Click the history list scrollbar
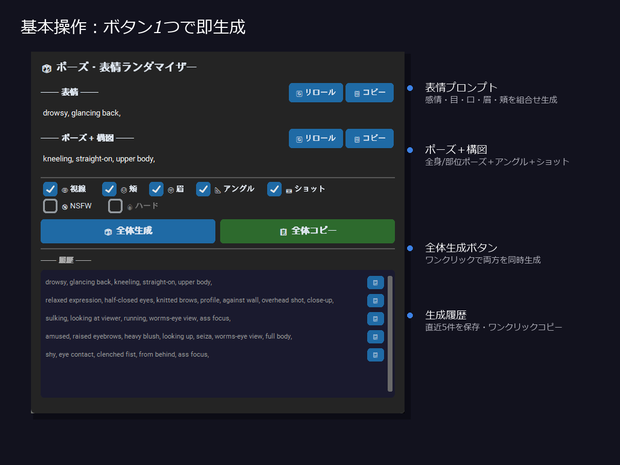 pyautogui.click(x=390, y=334)
